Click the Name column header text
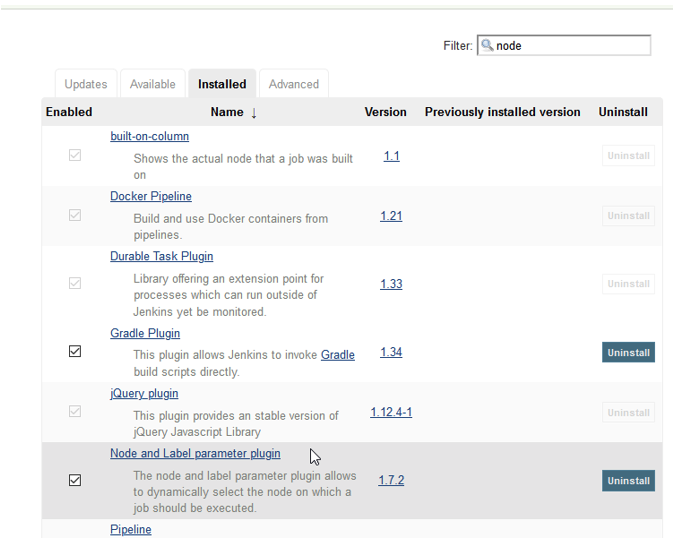This screenshot has width=686, height=557. click(x=227, y=112)
